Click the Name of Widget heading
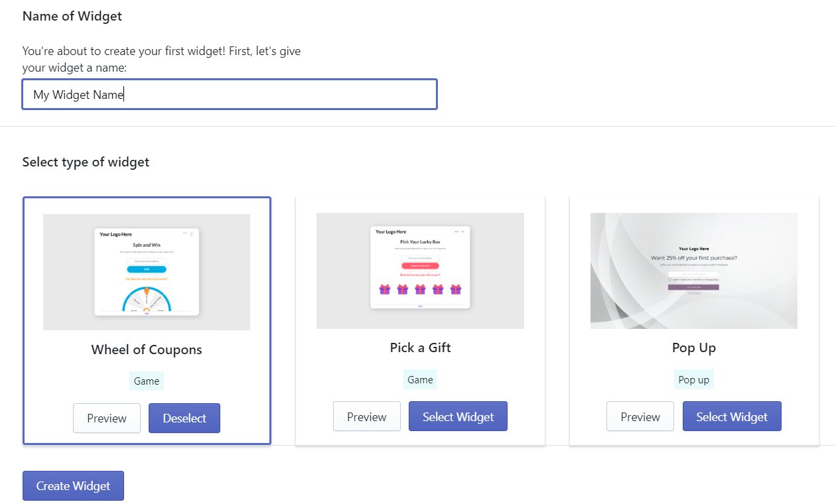The width and height of the screenshot is (836, 504). 72,16
